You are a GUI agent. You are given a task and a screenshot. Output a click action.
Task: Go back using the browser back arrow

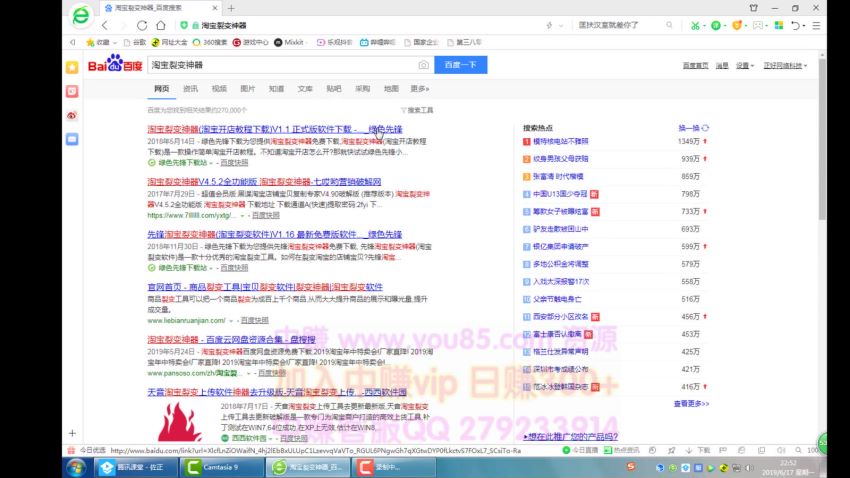(105, 25)
